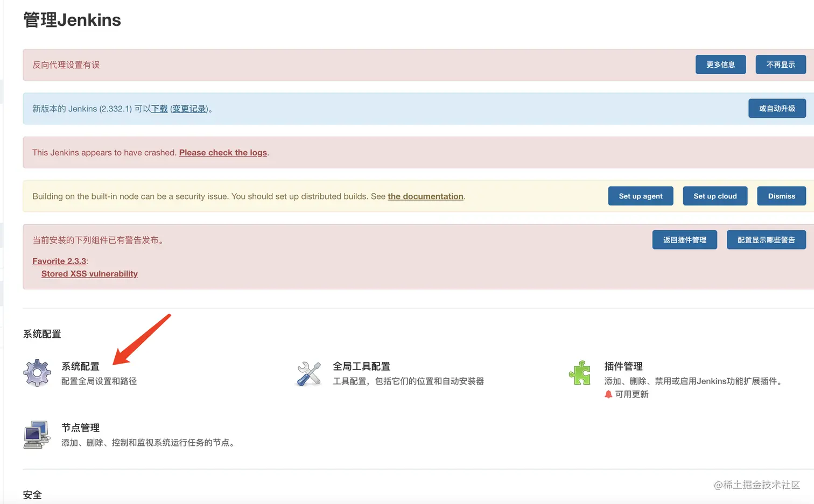The width and height of the screenshot is (814, 504).
Task: Open the 节点管理 title link
Action: (x=80, y=428)
